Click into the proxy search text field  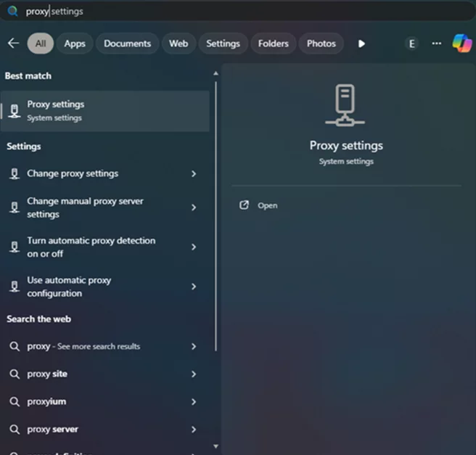click(x=218, y=12)
